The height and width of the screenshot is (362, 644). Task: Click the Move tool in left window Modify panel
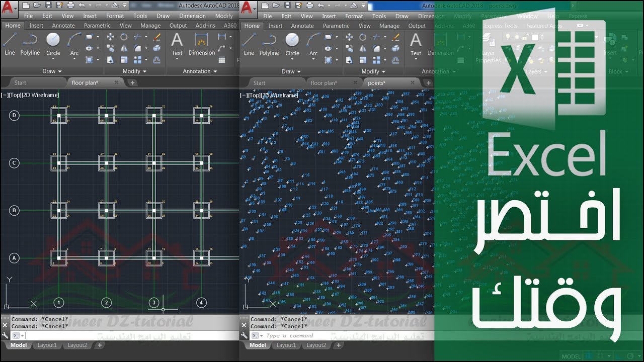pyautogui.click(x=110, y=37)
